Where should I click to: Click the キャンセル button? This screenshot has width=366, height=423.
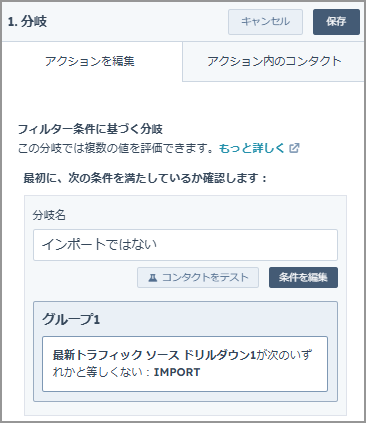point(265,22)
